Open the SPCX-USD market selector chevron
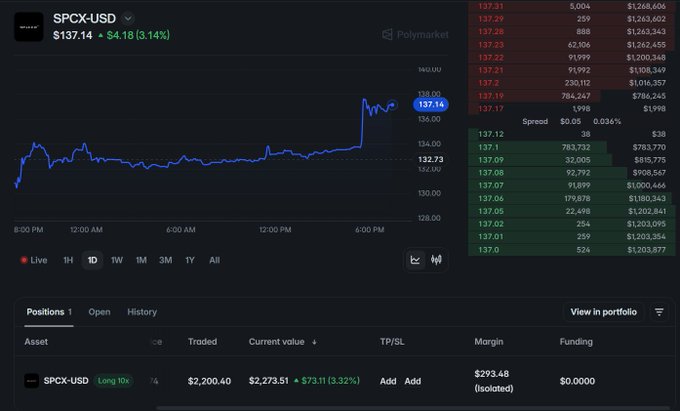This screenshot has width=680, height=411. (x=128, y=19)
